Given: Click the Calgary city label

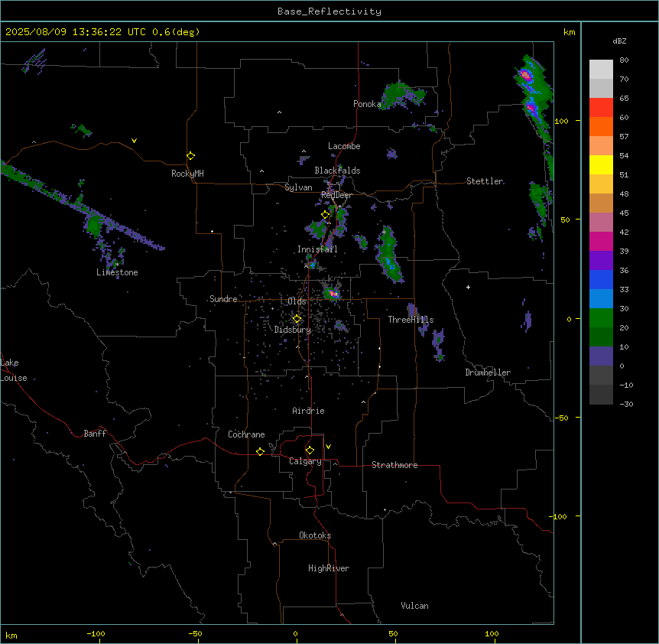Looking at the screenshot, I should 305,461.
